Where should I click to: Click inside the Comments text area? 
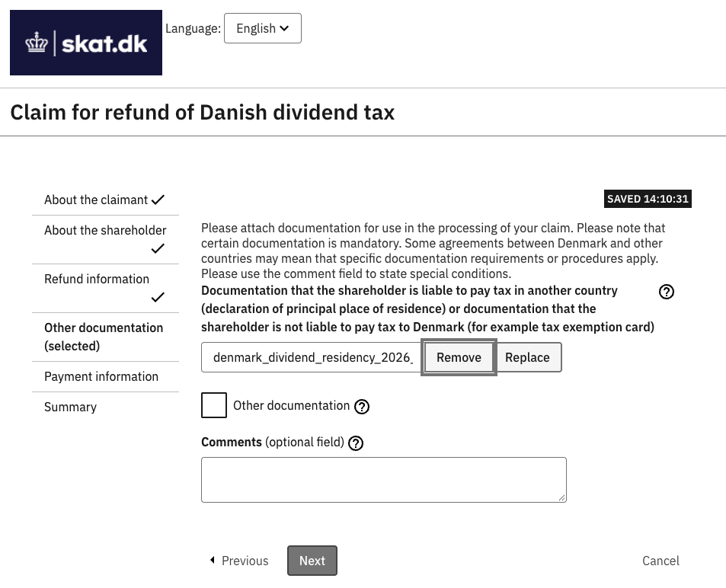click(384, 480)
